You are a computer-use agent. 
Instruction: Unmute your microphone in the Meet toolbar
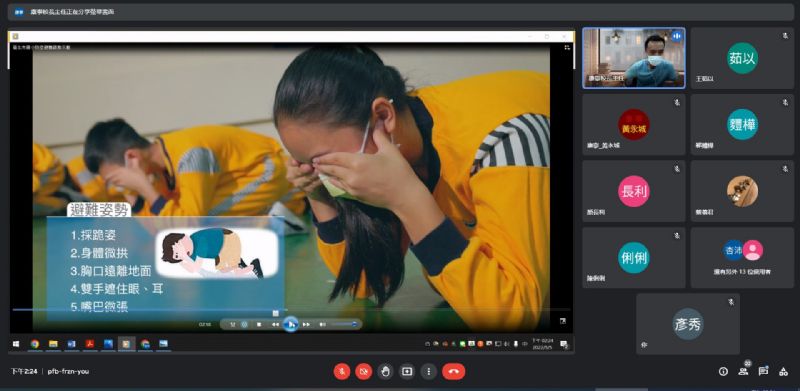coord(342,372)
